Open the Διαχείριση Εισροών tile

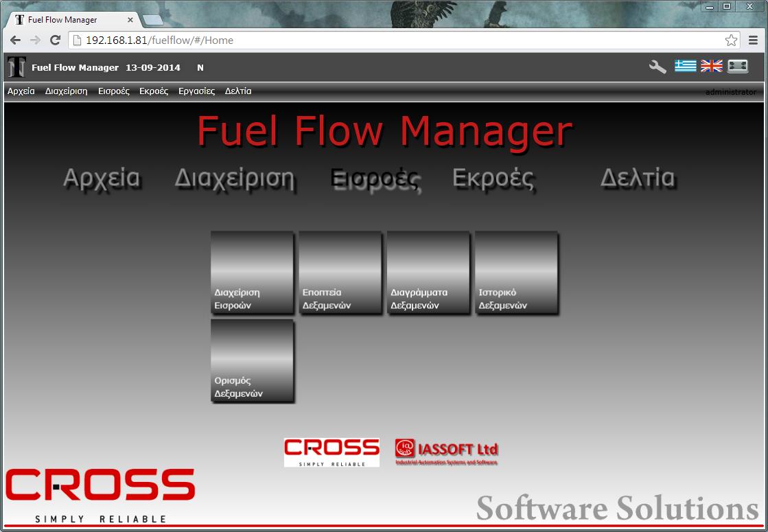[252, 273]
